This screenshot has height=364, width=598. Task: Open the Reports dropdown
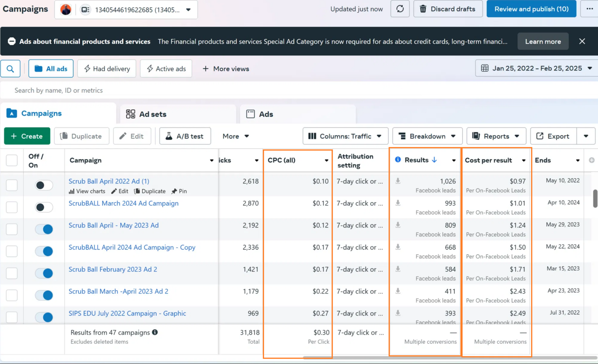coord(496,136)
